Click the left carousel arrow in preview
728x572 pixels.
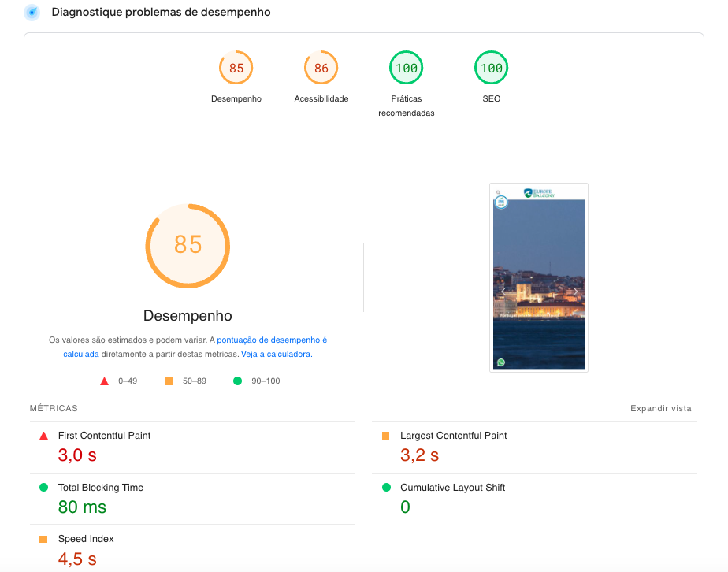click(503, 292)
